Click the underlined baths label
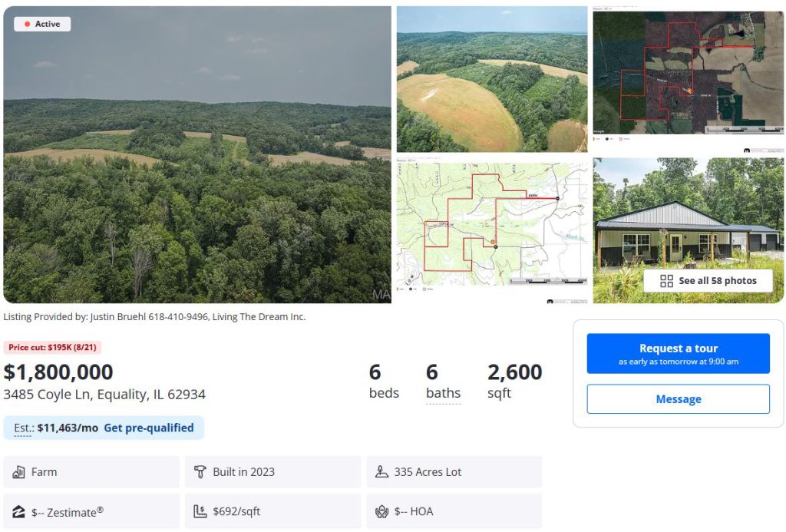 coord(444,393)
